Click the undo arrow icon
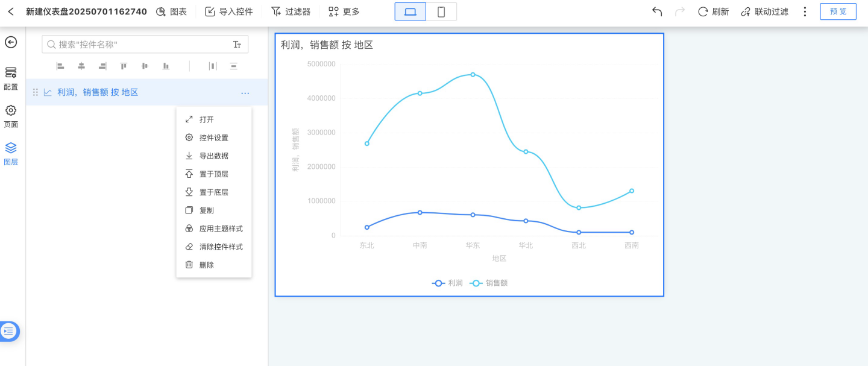Image resolution: width=868 pixels, height=366 pixels. (657, 11)
